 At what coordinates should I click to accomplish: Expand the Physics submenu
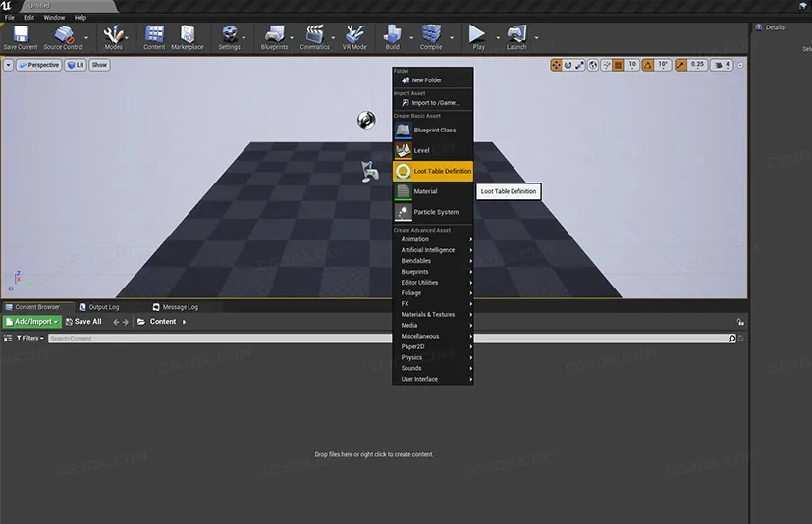click(x=433, y=357)
